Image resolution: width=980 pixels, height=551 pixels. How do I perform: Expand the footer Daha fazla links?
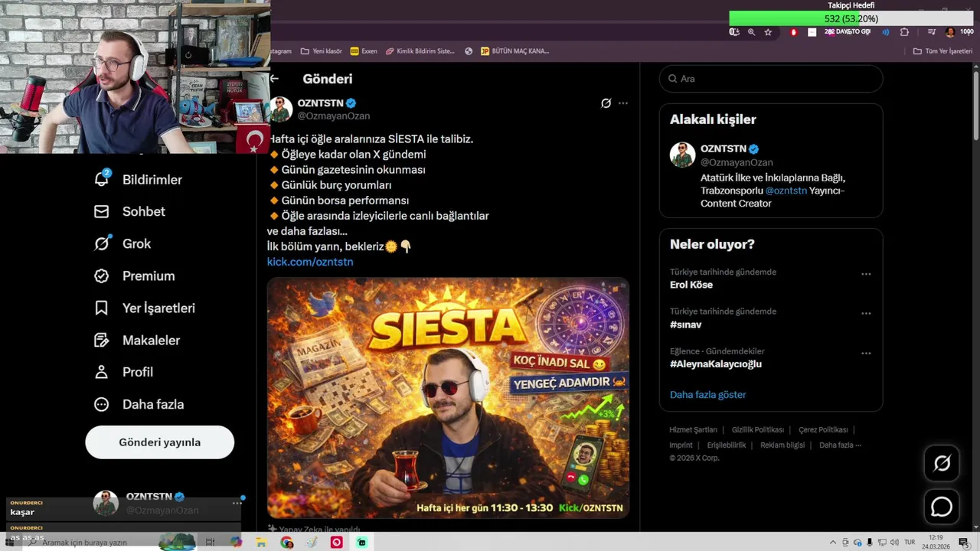coord(840,445)
